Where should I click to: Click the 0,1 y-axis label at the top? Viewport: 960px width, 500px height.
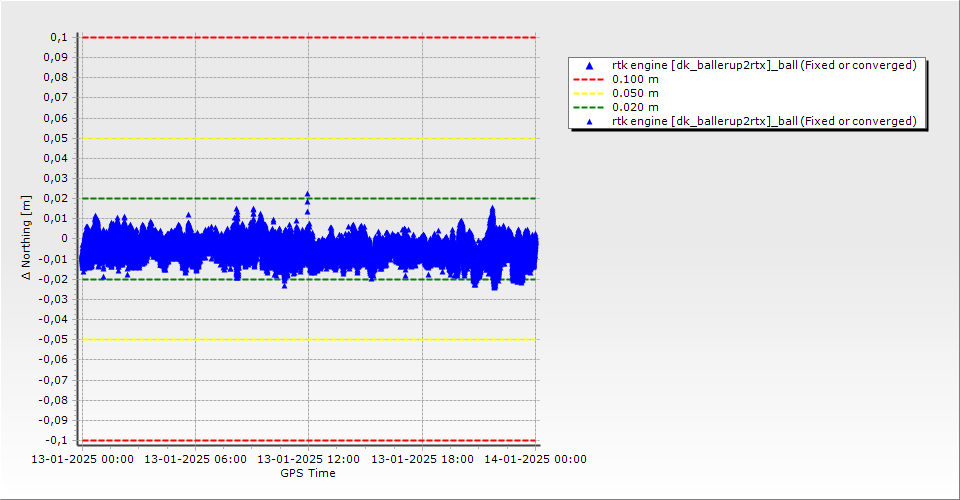point(59,37)
